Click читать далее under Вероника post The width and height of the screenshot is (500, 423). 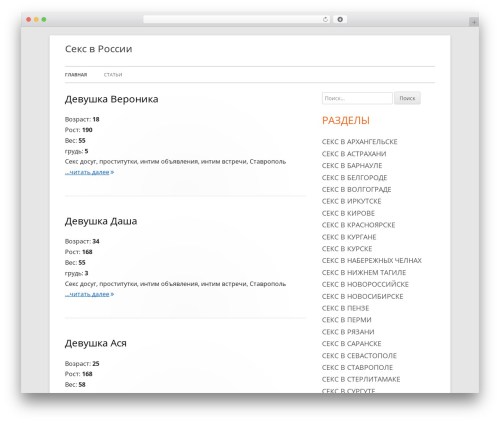(89, 172)
